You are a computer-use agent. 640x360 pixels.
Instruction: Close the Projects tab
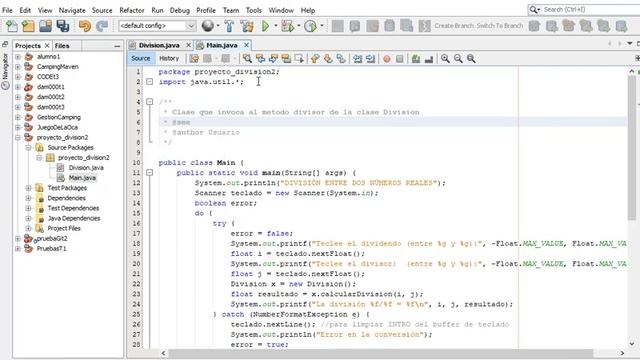47,46
